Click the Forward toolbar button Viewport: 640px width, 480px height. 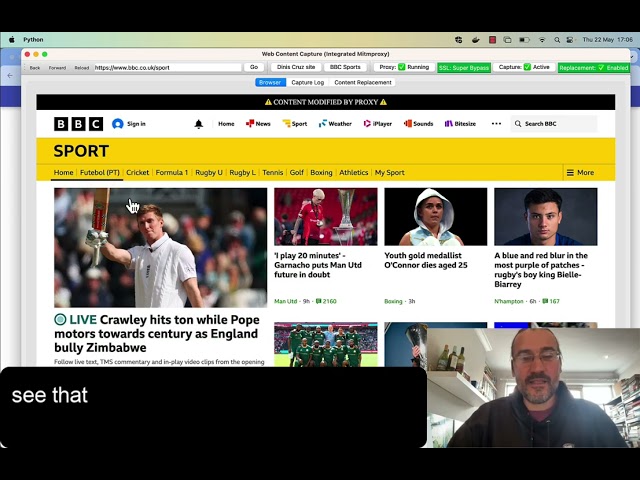pyautogui.click(x=57, y=68)
